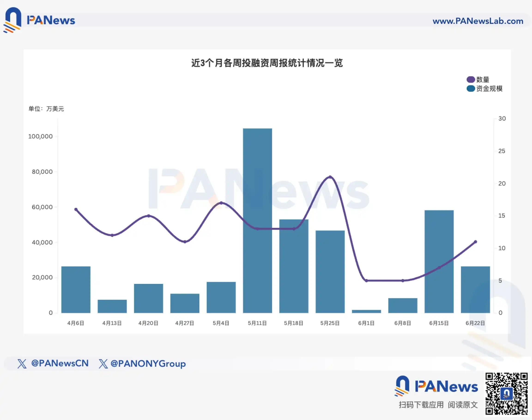The image size is (532, 420).
Task: Open the @PANONYGroup handle
Action: click(x=148, y=364)
